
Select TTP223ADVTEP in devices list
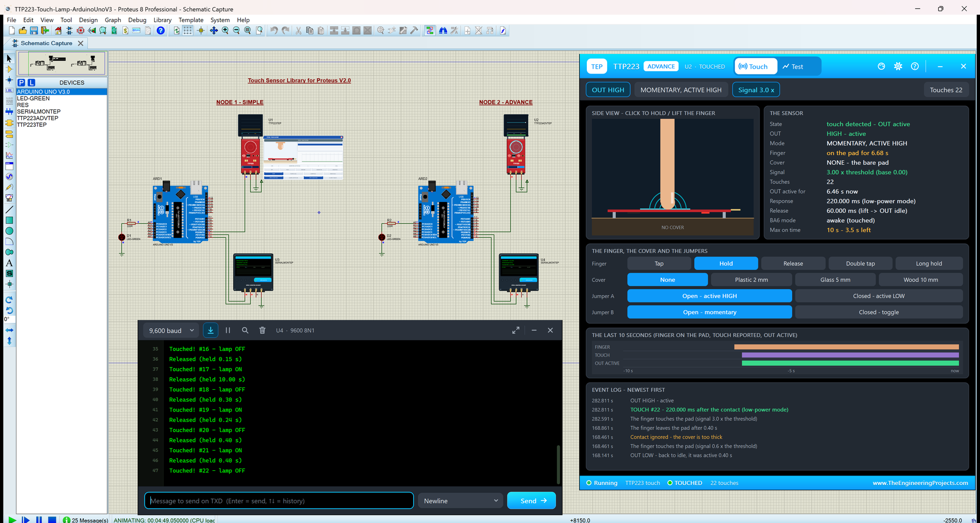pos(38,118)
